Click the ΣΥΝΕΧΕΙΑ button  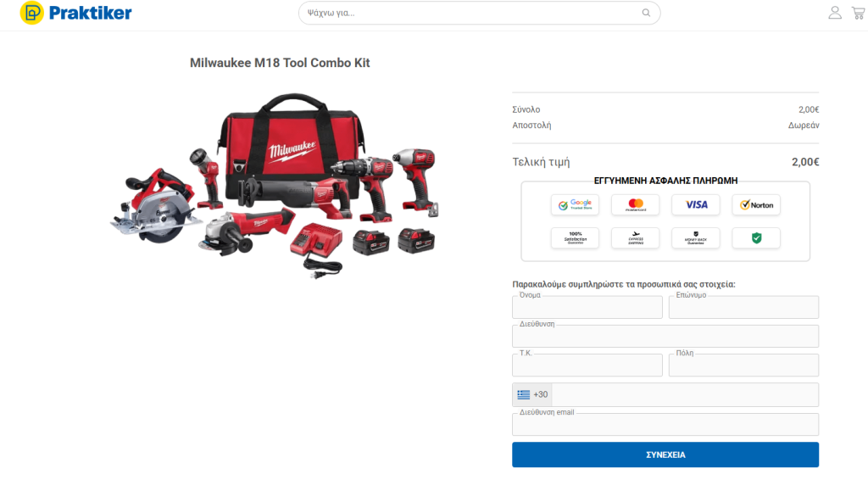[665, 455]
